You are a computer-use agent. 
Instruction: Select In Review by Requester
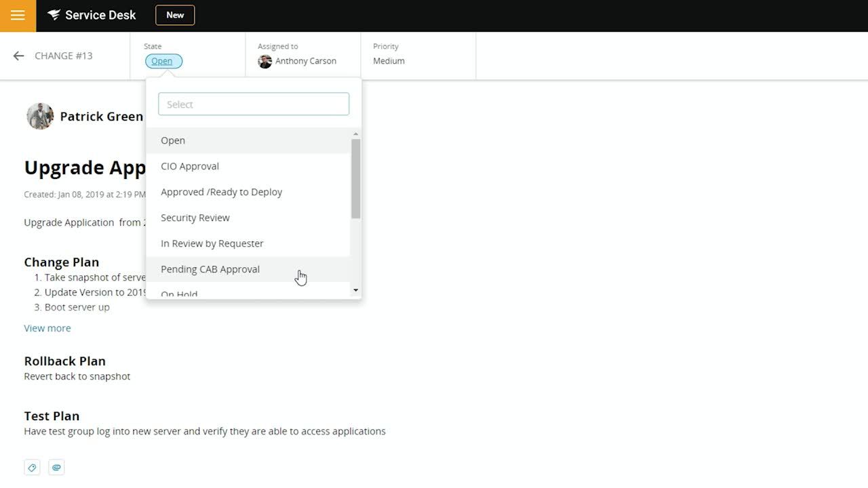212,243
